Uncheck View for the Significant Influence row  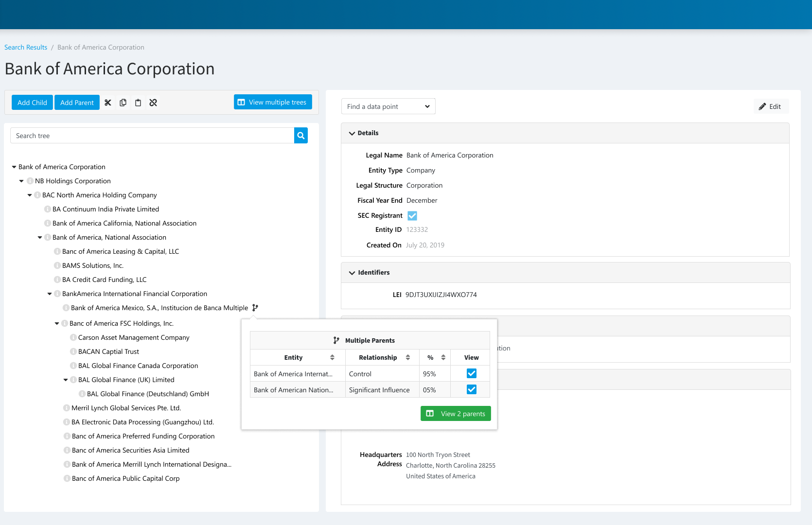click(x=471, y=389)
